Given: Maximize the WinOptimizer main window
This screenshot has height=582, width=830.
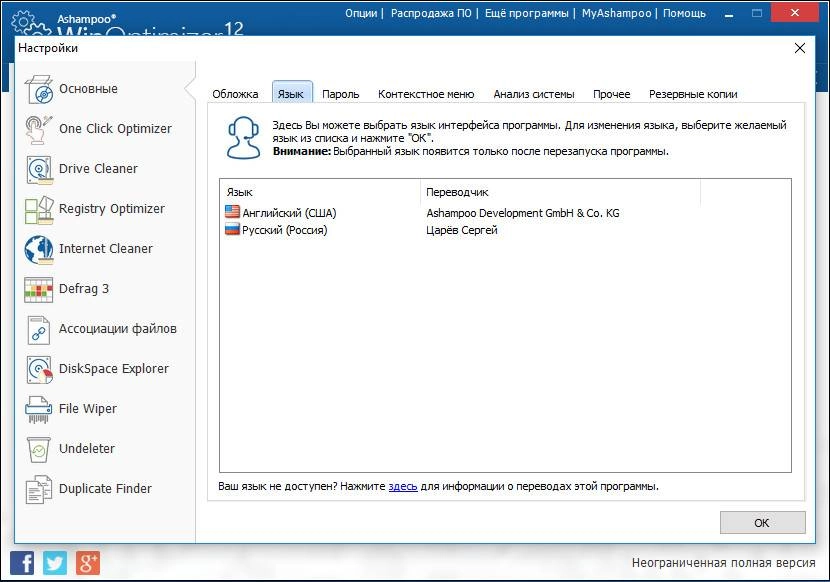Looking at the screenshot, I should tap(757, 14).
